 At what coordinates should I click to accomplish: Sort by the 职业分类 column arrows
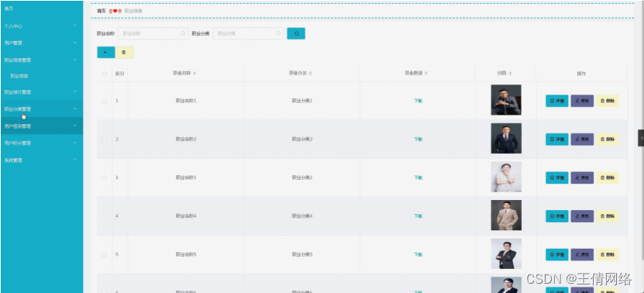[x=311, y=73]
